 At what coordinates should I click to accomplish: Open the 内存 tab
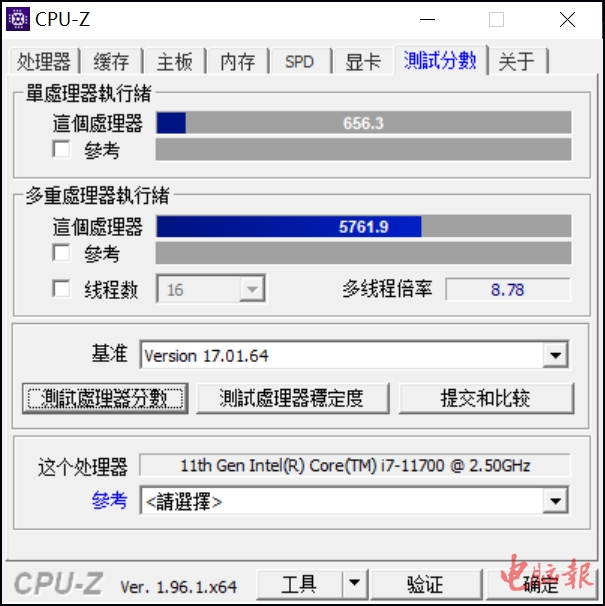point(238,61)
